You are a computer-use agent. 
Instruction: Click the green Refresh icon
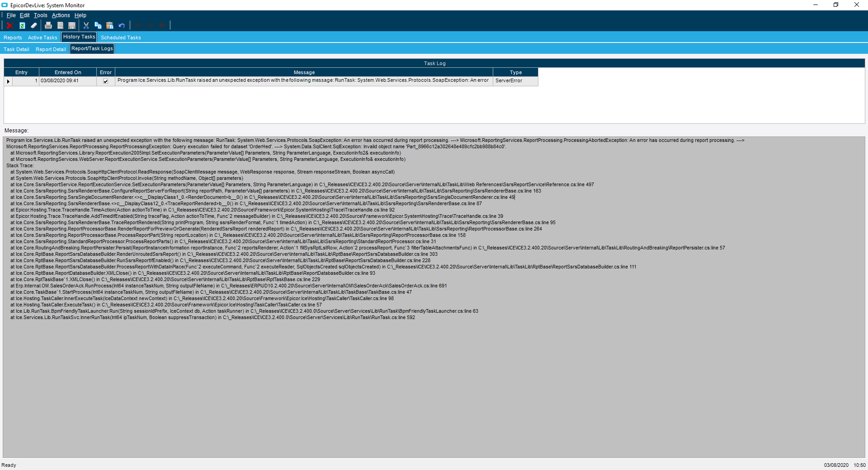click(22, 25)
